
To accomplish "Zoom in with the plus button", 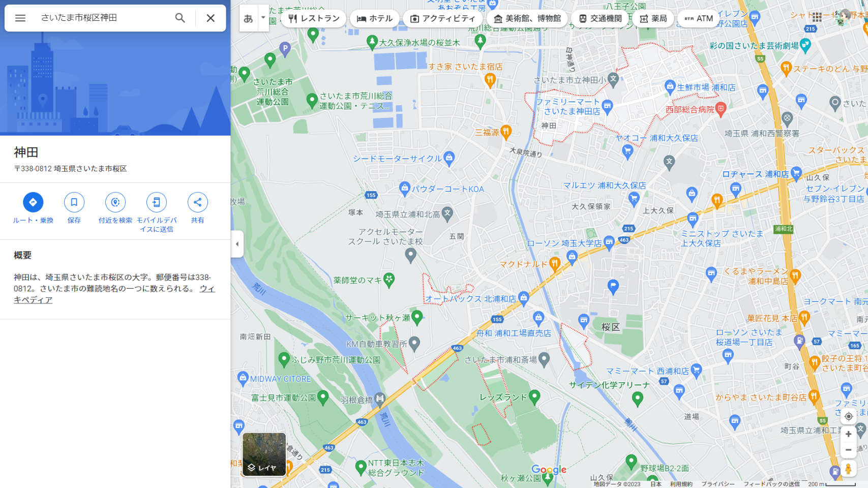I will (x=848, y=434).
